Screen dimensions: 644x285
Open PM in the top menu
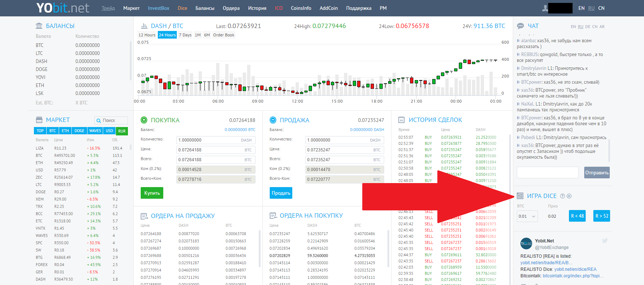pos(383,8)
